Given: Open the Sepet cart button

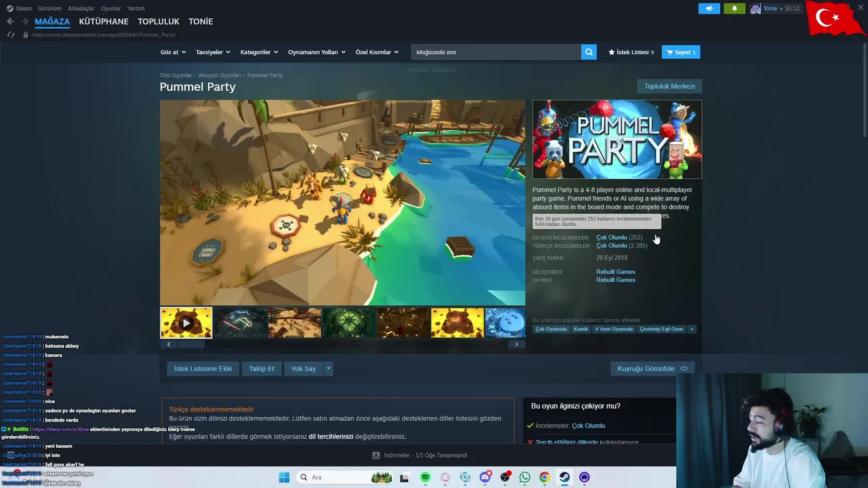Looking at the screenshot, I should [681, 52].
